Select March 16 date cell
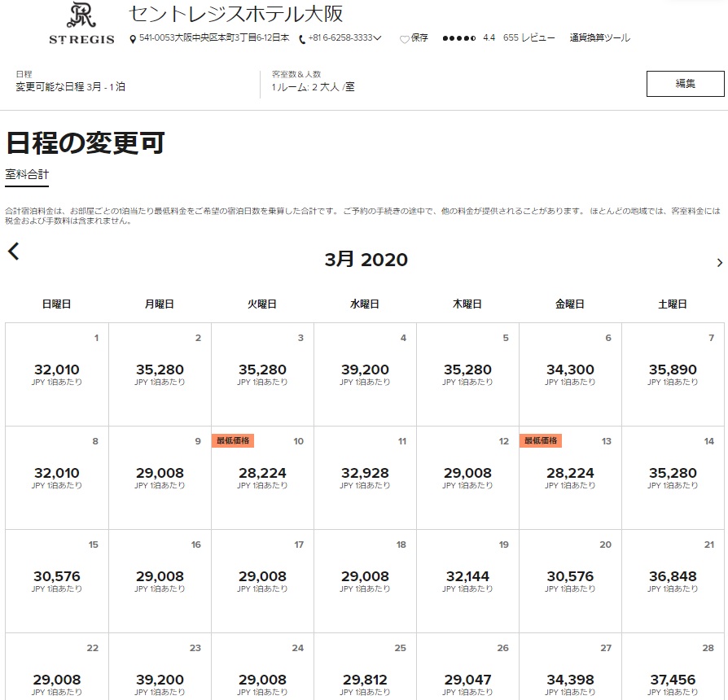Image resolution: width=728 pixels, height=700 pixels. click(x=160, y=581)
